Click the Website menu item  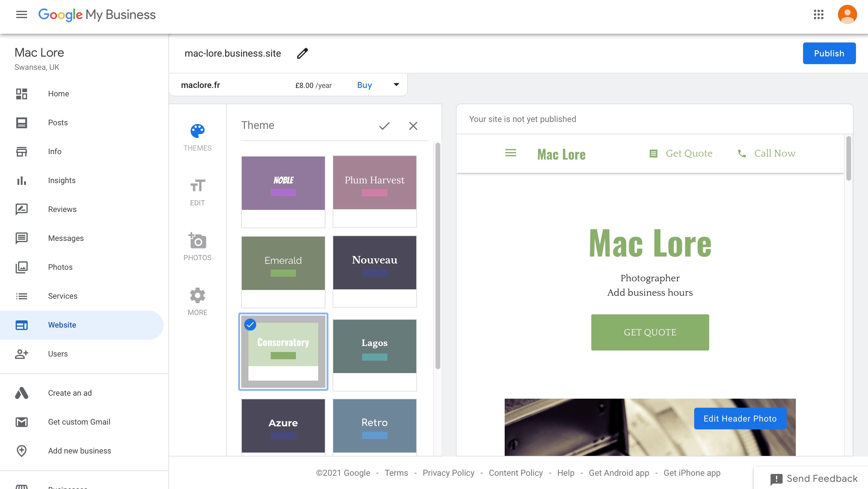[62, 325]
